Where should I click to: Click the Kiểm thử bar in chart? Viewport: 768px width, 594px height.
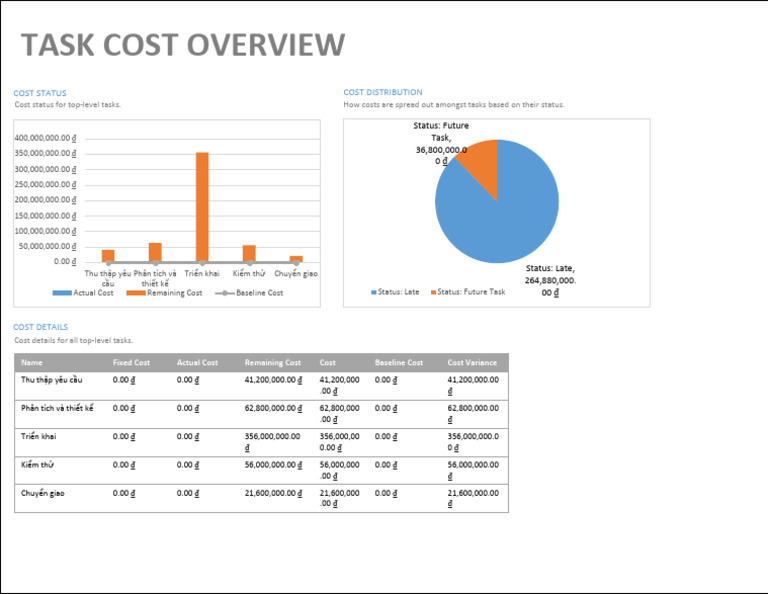[249, 254]
